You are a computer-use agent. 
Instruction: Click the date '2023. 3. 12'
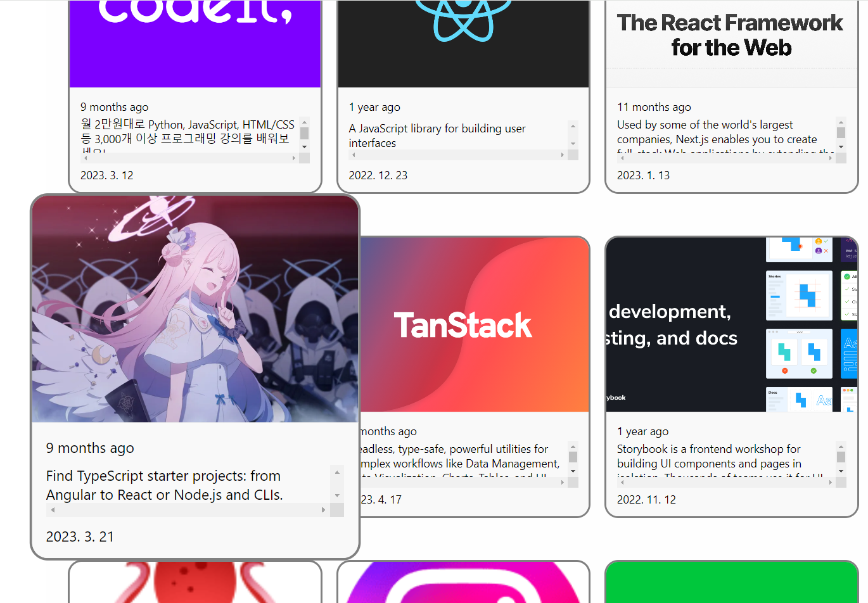coord(107,175)
